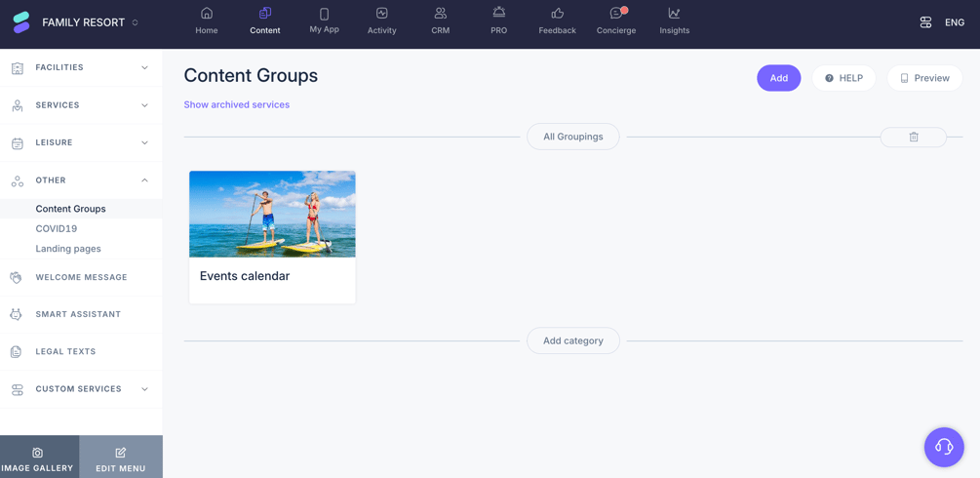Click Show archived services link

[236, 105]
